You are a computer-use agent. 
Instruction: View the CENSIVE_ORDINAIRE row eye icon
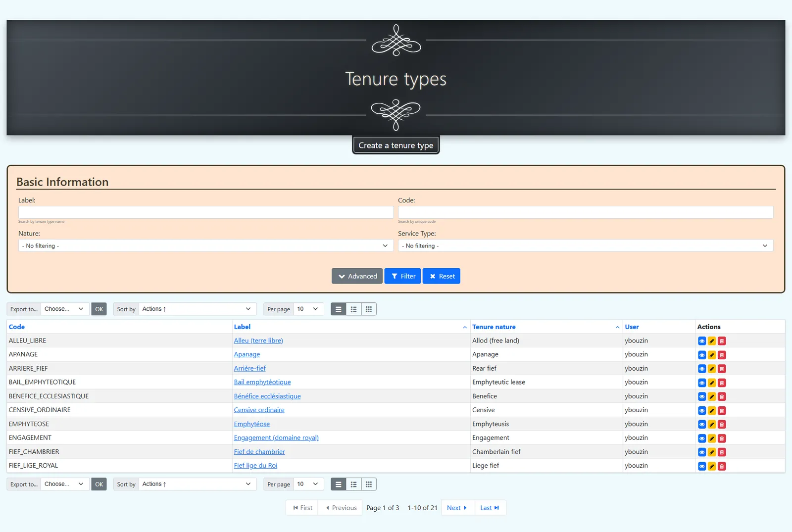pyautogui.click(x=702, y=411)
